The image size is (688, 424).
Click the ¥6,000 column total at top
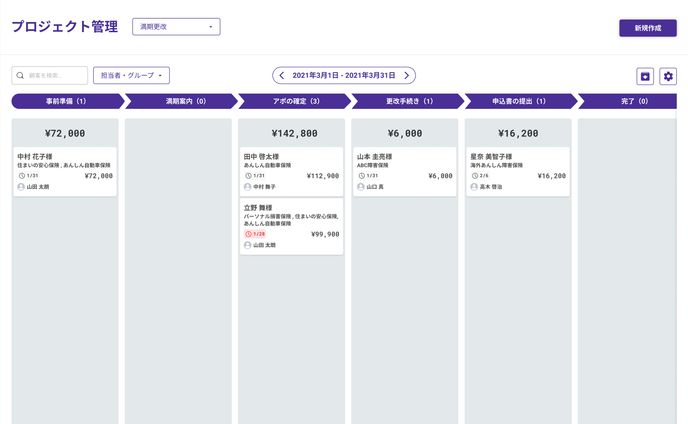tap(405, 133)
